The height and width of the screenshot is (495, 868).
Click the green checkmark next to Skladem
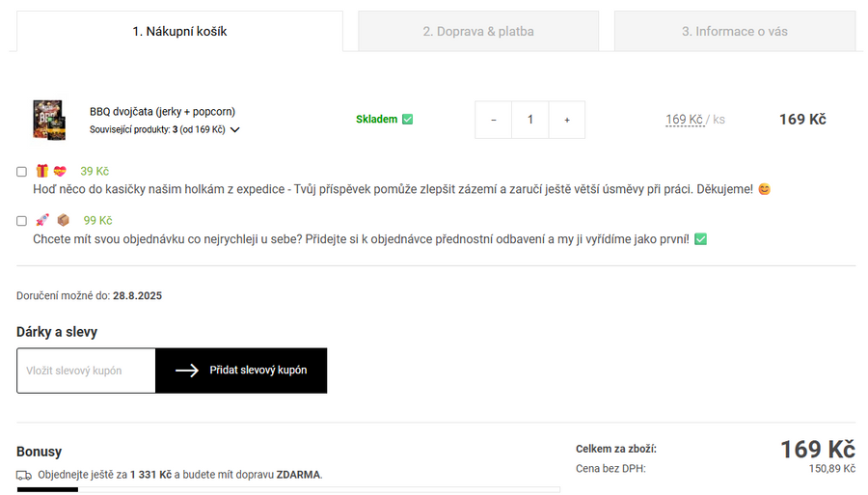coord(407,120)
